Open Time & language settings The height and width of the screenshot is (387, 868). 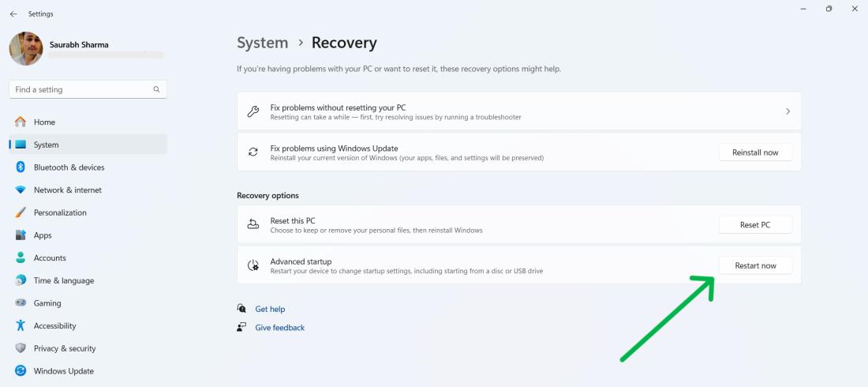[x=63, y=280]
